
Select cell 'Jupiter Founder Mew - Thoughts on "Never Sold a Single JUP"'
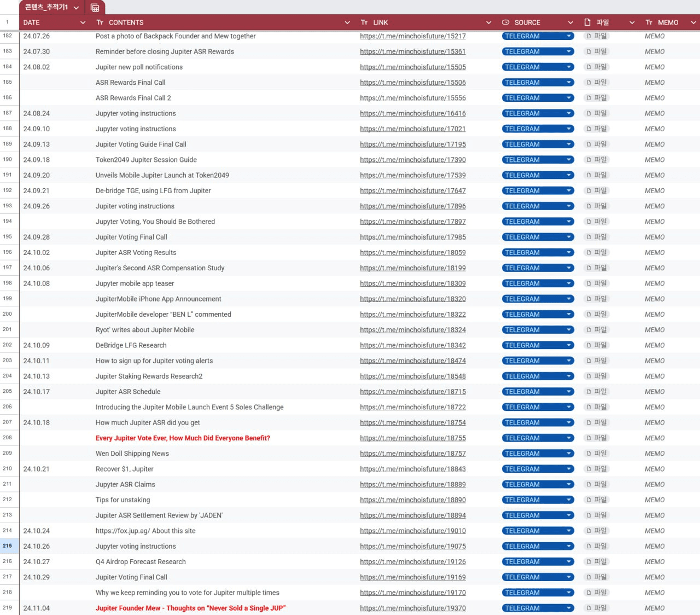190,608
